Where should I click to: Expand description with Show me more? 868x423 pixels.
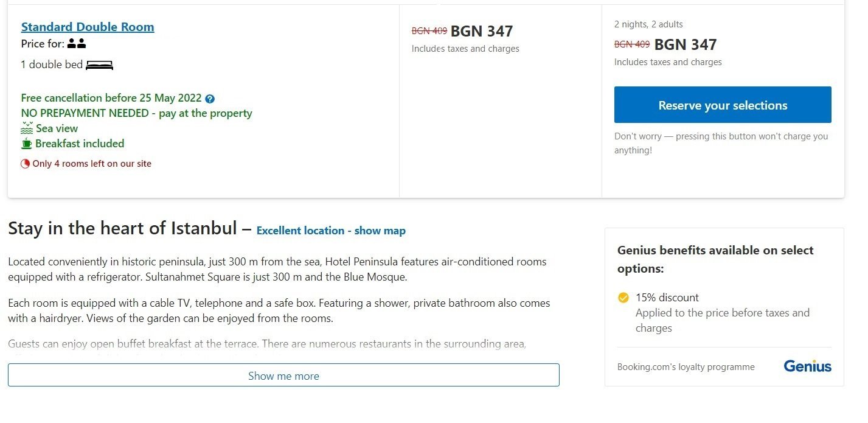click(283, 376)
